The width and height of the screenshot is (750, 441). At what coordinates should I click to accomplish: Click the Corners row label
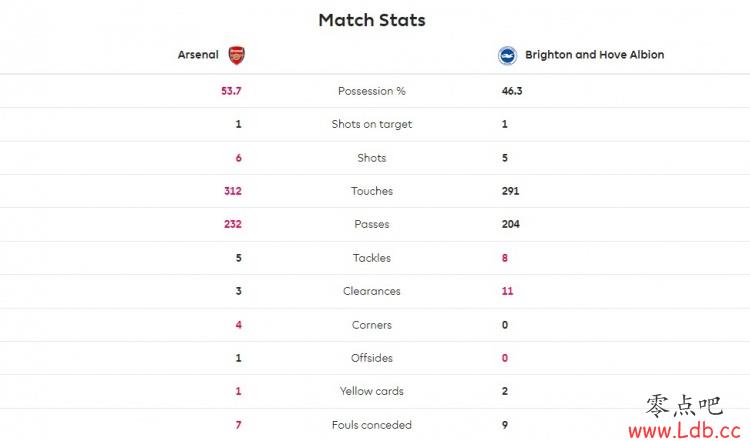point(372,325)
